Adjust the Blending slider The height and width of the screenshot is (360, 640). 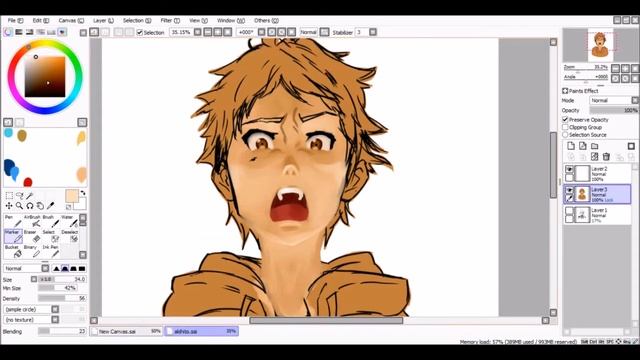(x=62, y=331)
